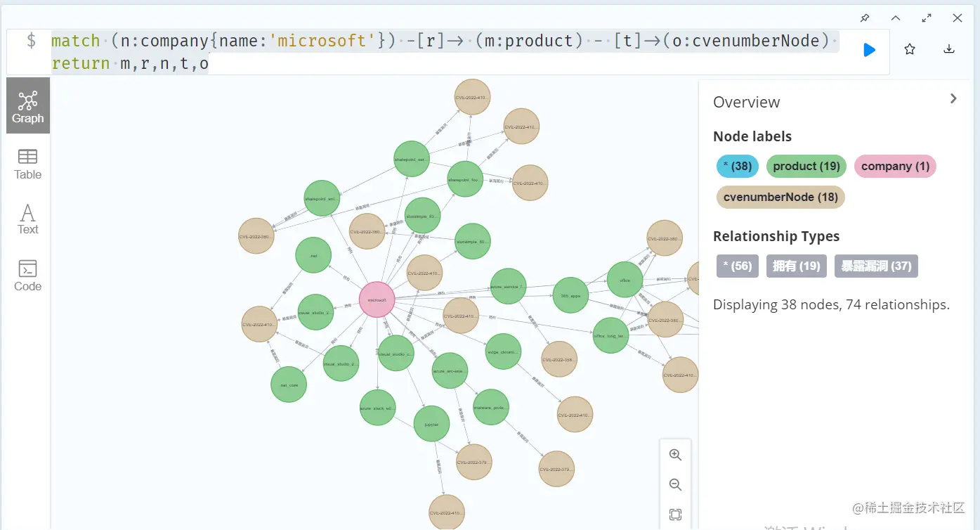Select the 拥有 relationship type
Screen dimensions: 980x530
[796, 266]
